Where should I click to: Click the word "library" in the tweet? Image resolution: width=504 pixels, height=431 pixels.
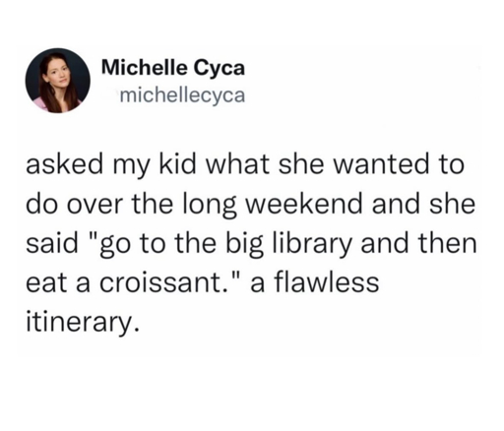click(x=311, y=244)
